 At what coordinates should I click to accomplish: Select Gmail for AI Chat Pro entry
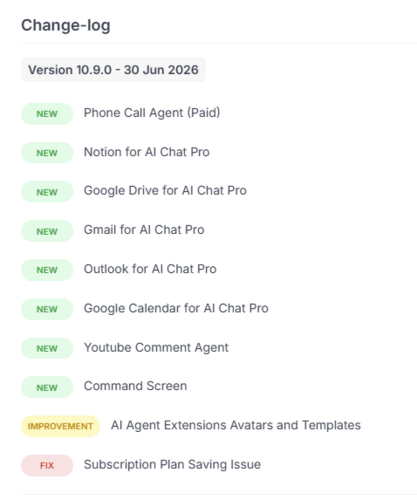[x=144, y=230]
